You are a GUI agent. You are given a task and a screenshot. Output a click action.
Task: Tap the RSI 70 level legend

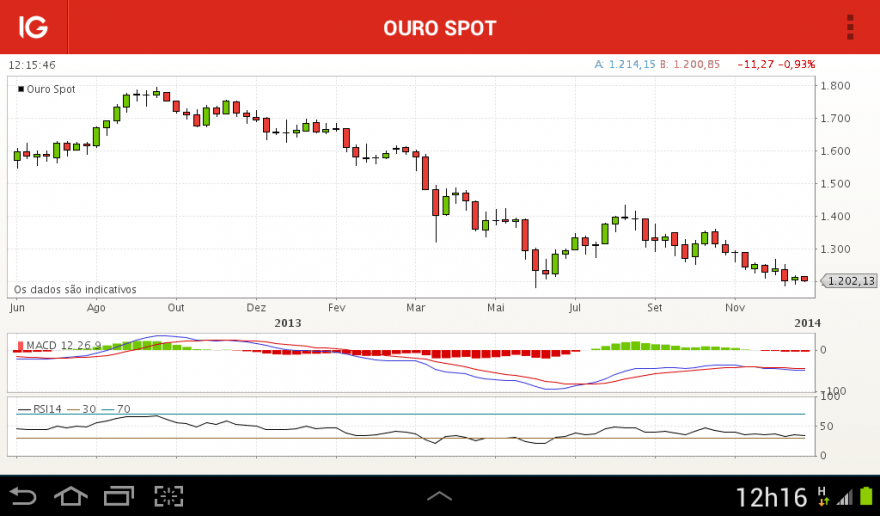click(x=116, y=409)
